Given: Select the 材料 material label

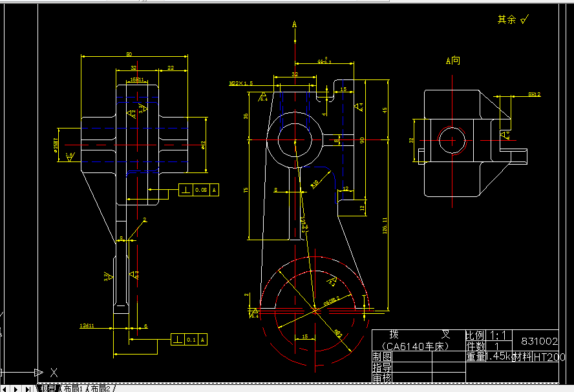Looking at the screenshot, I should click(522, 356).
